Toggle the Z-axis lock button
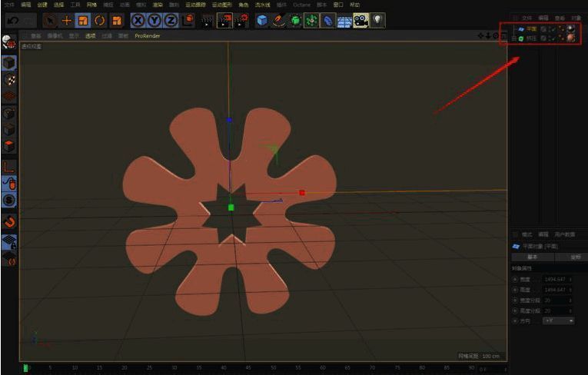The height and width of the screenshot is (375, 588). click(170, 21)
